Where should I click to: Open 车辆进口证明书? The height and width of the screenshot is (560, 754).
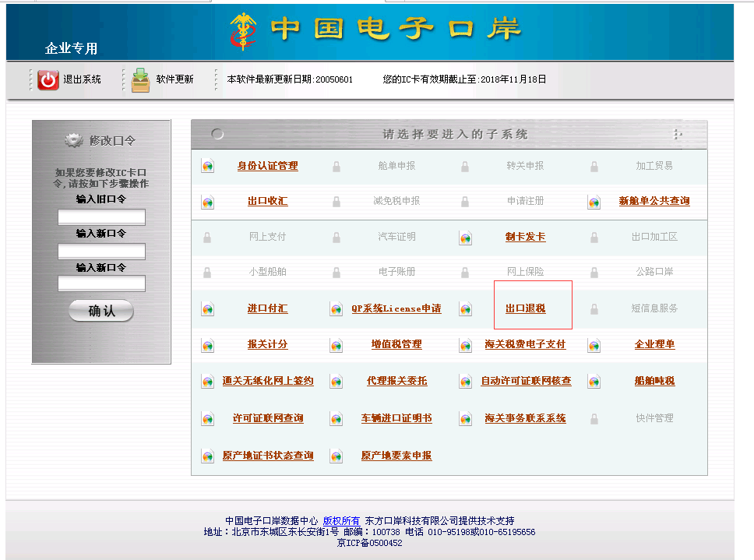click(x=396, y=418)
